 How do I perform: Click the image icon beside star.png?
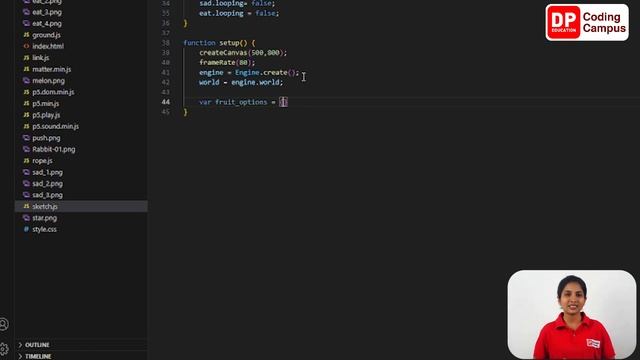(27, 218)
